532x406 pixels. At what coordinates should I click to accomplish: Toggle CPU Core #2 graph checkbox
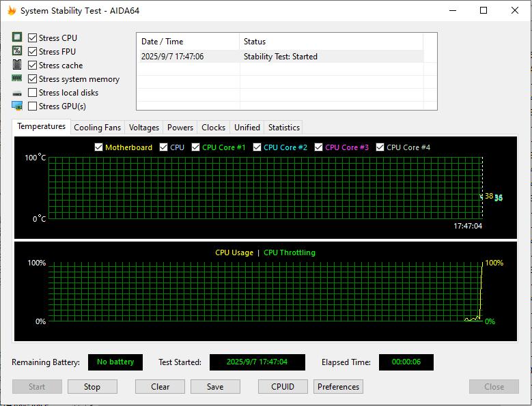(257, 147)
